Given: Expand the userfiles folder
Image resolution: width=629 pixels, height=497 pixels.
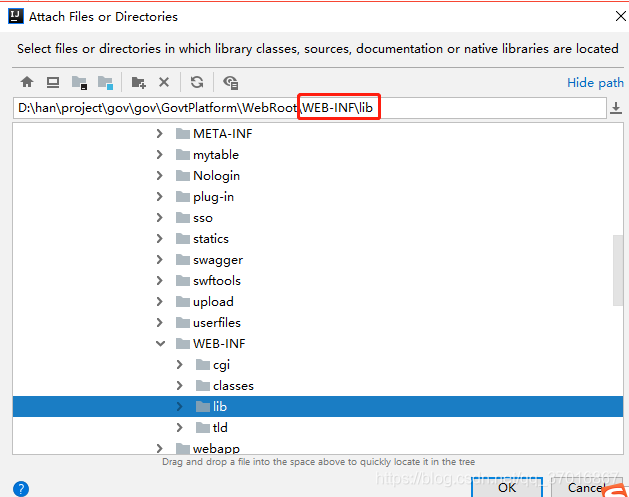Looking at the screenshot, I should pyautogui.click(x=160, y=323).
